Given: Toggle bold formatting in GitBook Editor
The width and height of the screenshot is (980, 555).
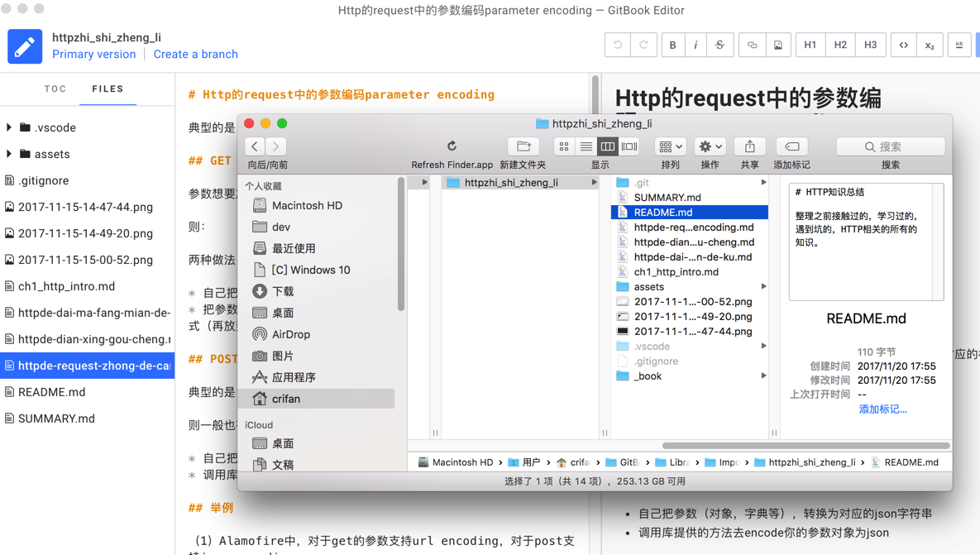Looking at the screenshot, I should point(672,45).
